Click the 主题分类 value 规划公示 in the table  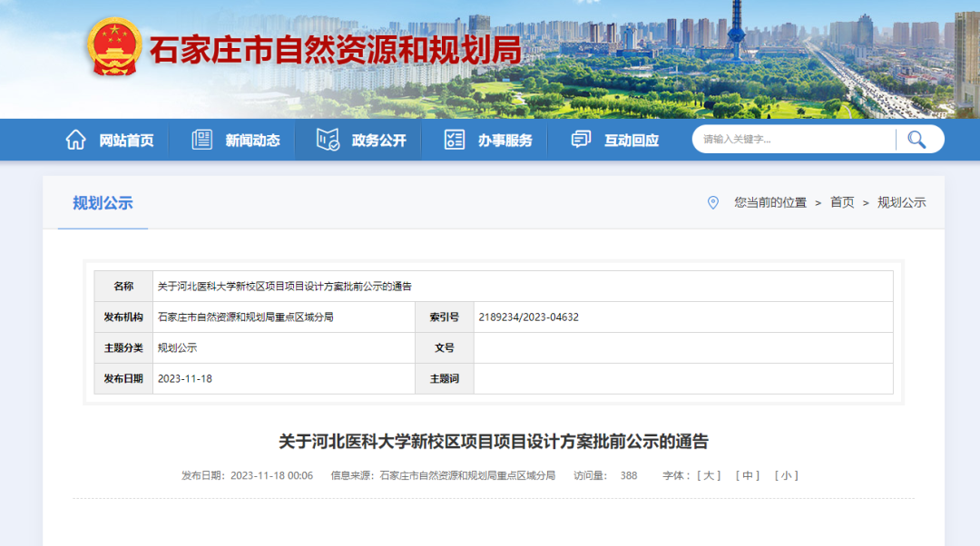(x=178, y=348)
